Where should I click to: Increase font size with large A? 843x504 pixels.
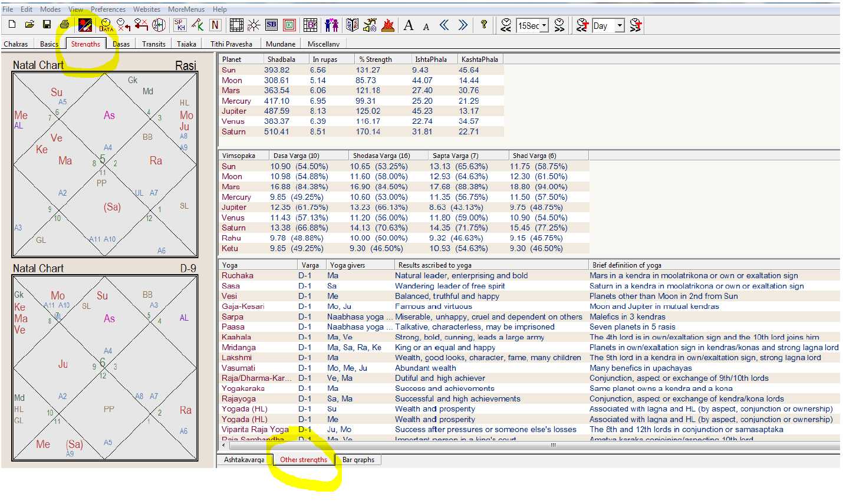409,25
